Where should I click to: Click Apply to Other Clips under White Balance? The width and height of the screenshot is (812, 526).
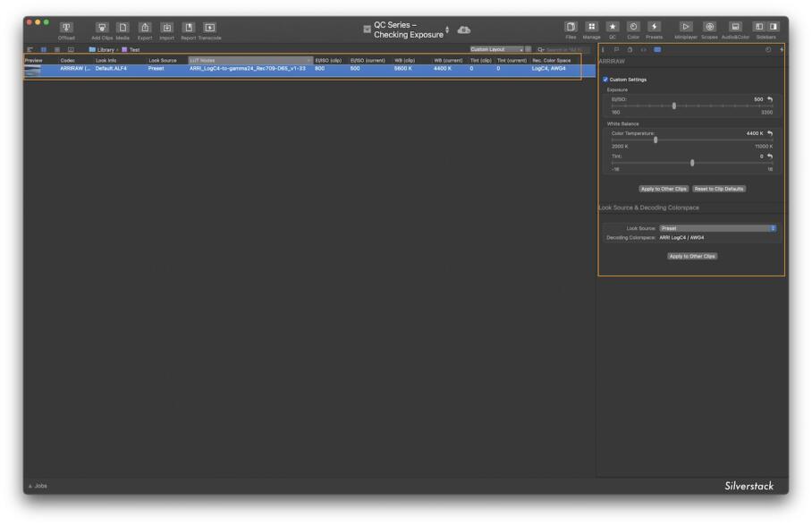point(664,189)
